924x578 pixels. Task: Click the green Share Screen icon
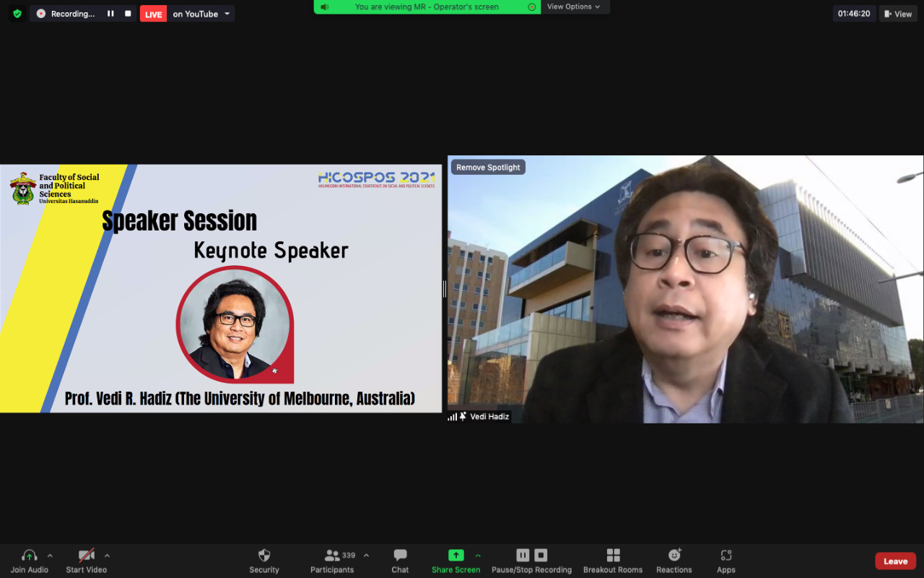[x=456, y=555]
